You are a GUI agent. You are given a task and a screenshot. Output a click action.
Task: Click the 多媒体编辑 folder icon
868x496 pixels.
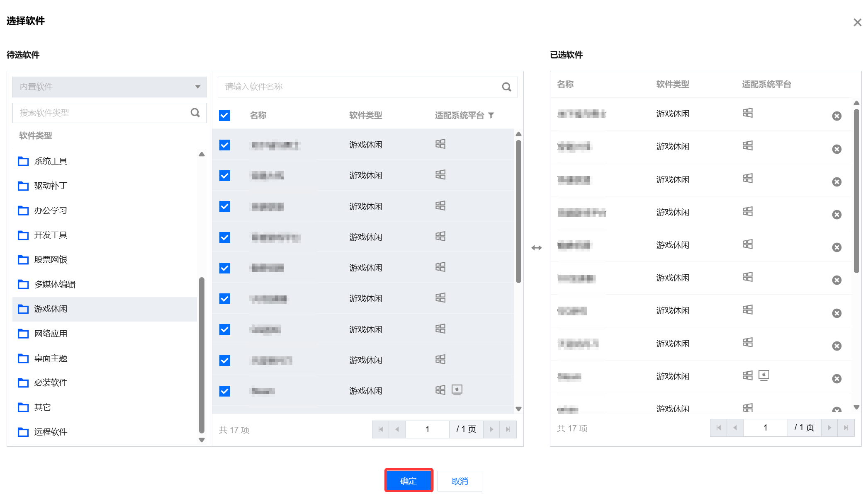tap(23, 284)
